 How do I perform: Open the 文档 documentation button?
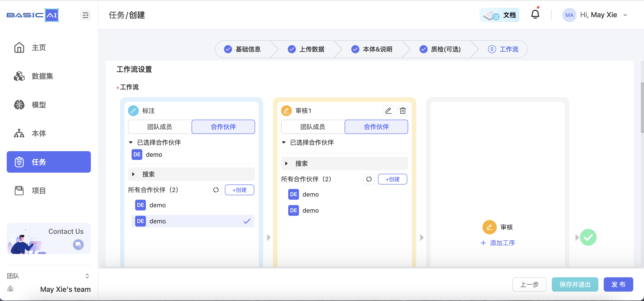[x=499, y=15]
